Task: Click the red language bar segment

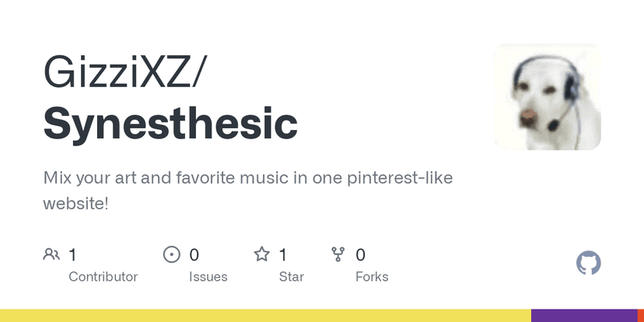Action: click(x=641, y=316)
